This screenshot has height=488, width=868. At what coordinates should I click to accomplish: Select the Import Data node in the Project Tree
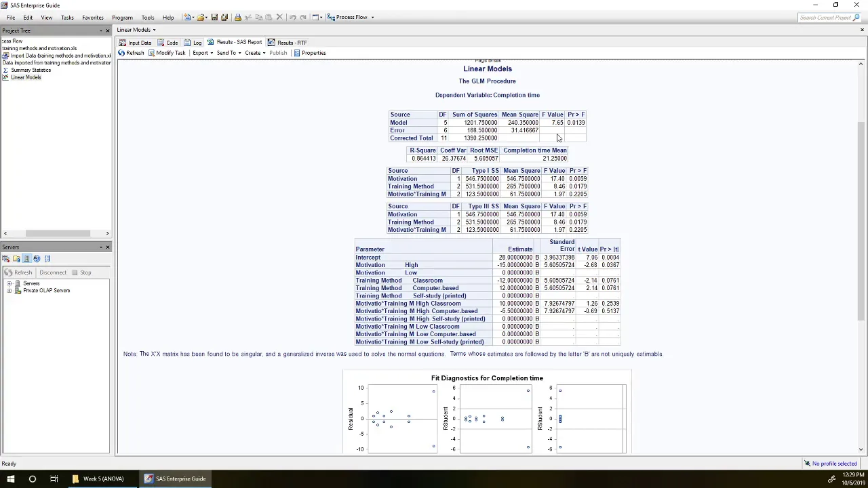pyautogui.click(x=57, y=56)
